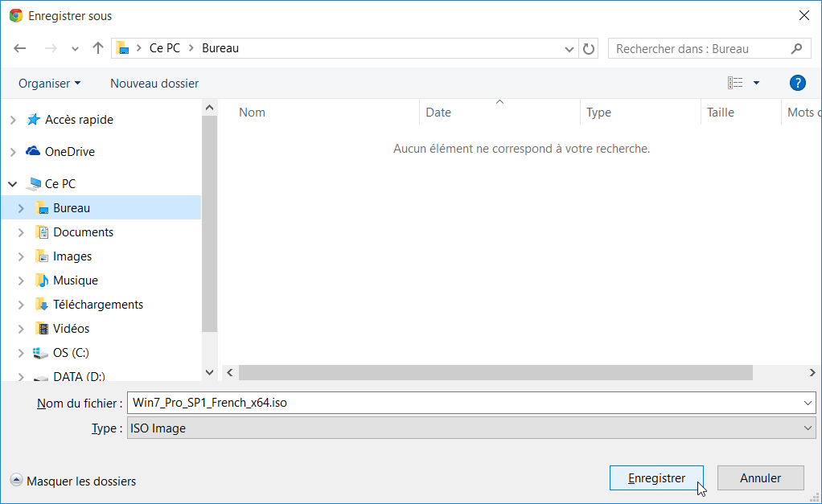Expand the Bureau folder node
822x504 pixels.
(21, 208)
